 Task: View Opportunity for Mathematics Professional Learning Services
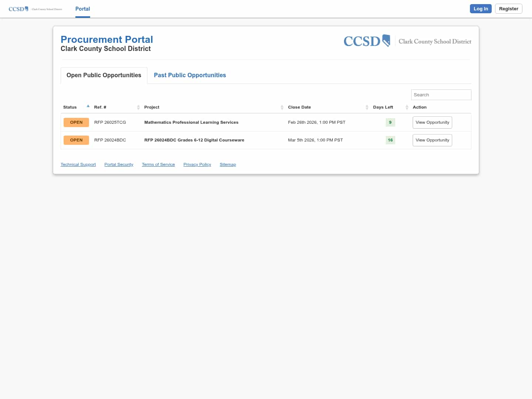(432, 122)
